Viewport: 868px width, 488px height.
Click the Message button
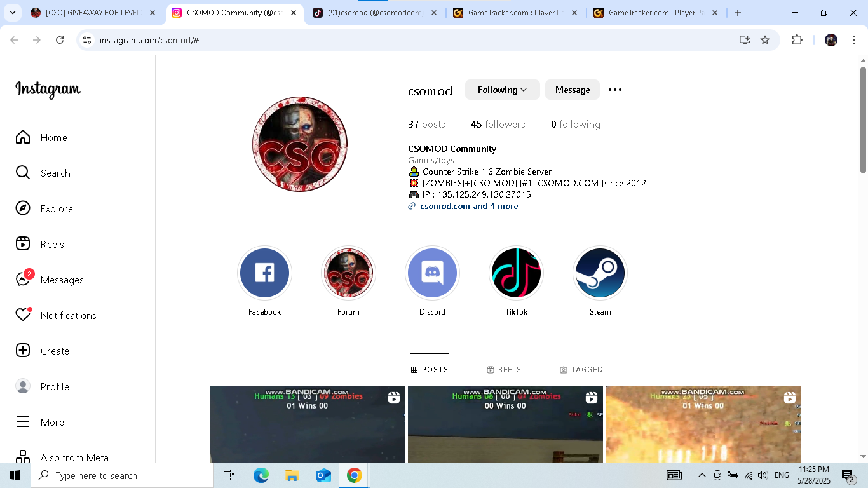pyautogui.click(x=572, y=90)
